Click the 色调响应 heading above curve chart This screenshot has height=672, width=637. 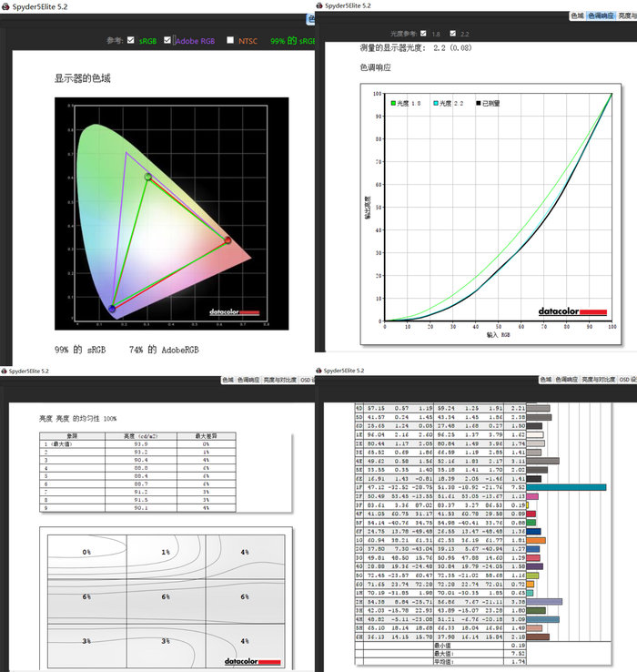(375, 67)
